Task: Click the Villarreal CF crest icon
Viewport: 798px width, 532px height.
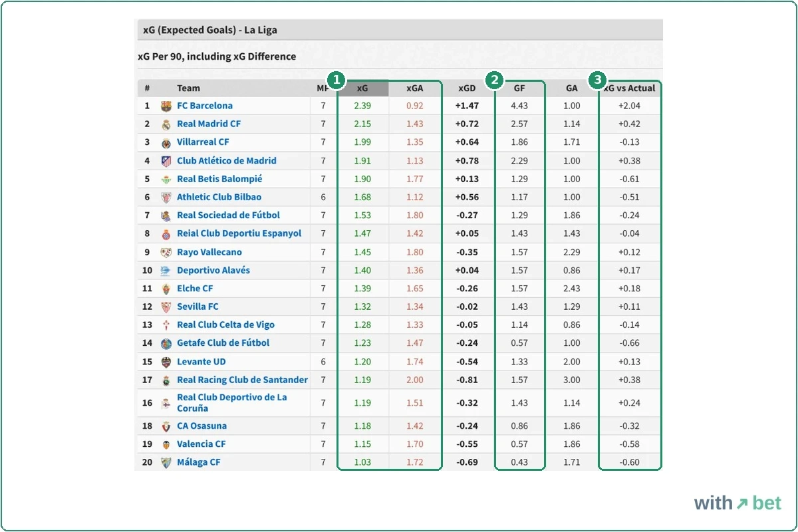Action: click(166, 142)
